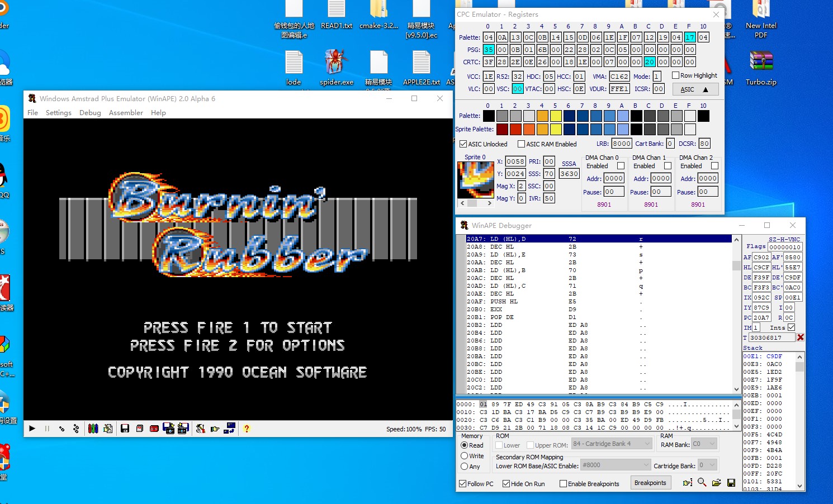
Task: Click the sprite preview right scroll arrow
Action: [490, 203]
